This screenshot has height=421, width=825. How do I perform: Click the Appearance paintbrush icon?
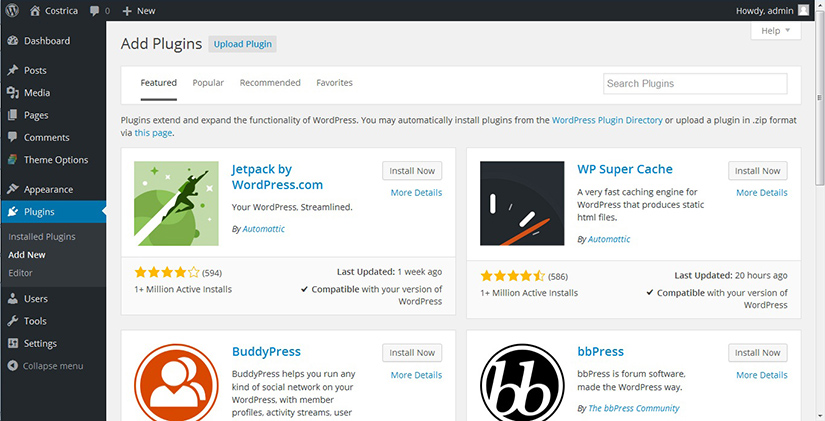point(12,189)
